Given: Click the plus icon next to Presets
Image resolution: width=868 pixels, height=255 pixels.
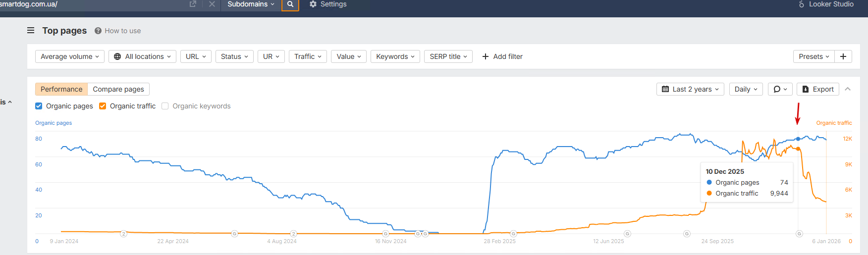Looking at the screenshot, I should coord(843,56).
